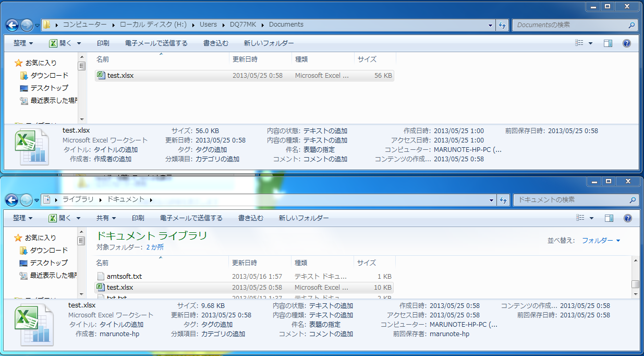Screen dimensions: 644x356
Task: Open 共有 menu in bottom window
Action: [106, 218]
